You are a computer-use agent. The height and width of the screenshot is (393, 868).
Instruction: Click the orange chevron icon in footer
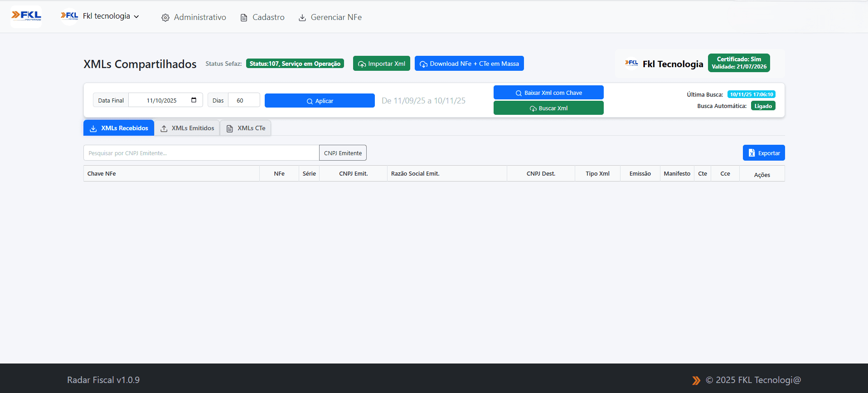[696, 380]
